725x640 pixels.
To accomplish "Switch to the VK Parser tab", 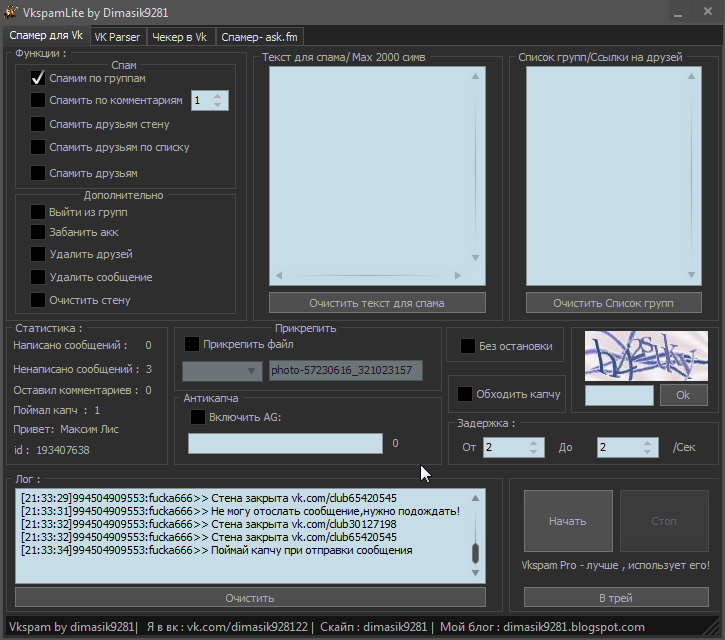I will [117, 37].
